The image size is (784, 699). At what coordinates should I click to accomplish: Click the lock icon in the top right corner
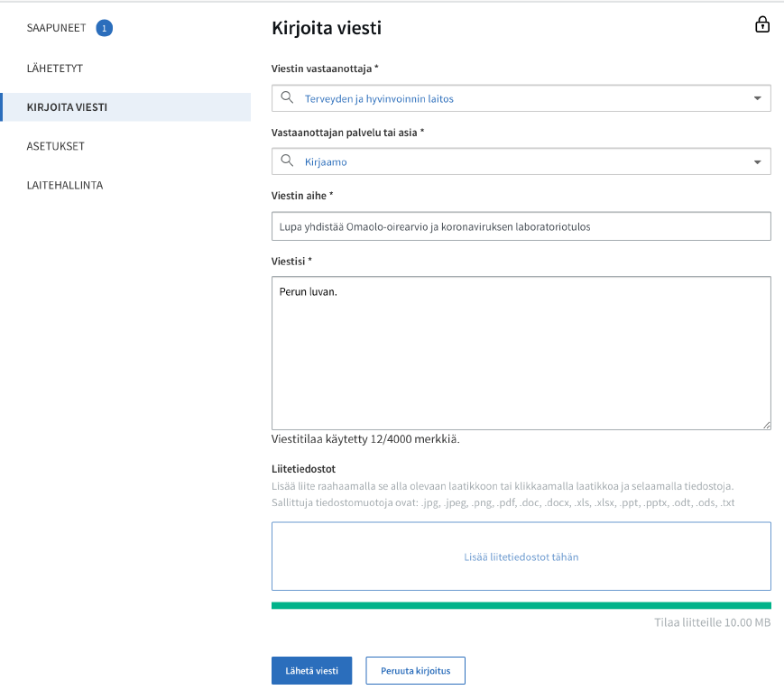click(x=763, y=24)
